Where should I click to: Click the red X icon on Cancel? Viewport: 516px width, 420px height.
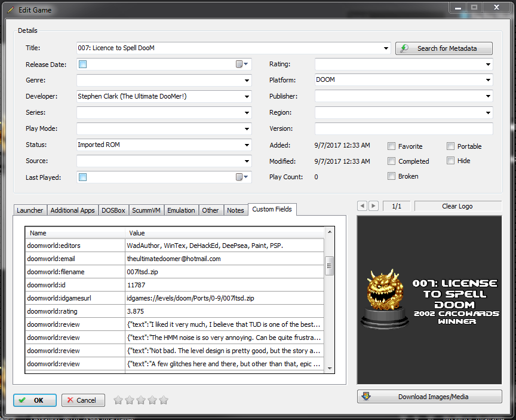[x=70, y=400]
